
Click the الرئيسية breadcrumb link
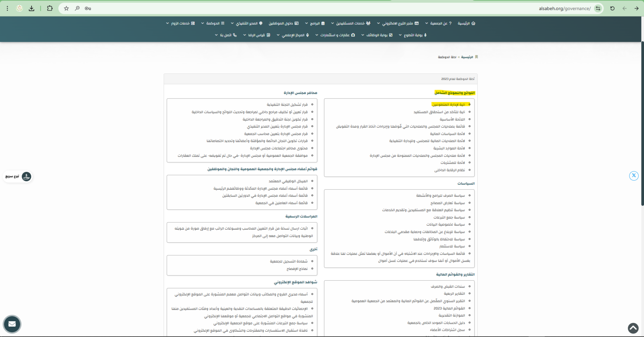(467, 57)
